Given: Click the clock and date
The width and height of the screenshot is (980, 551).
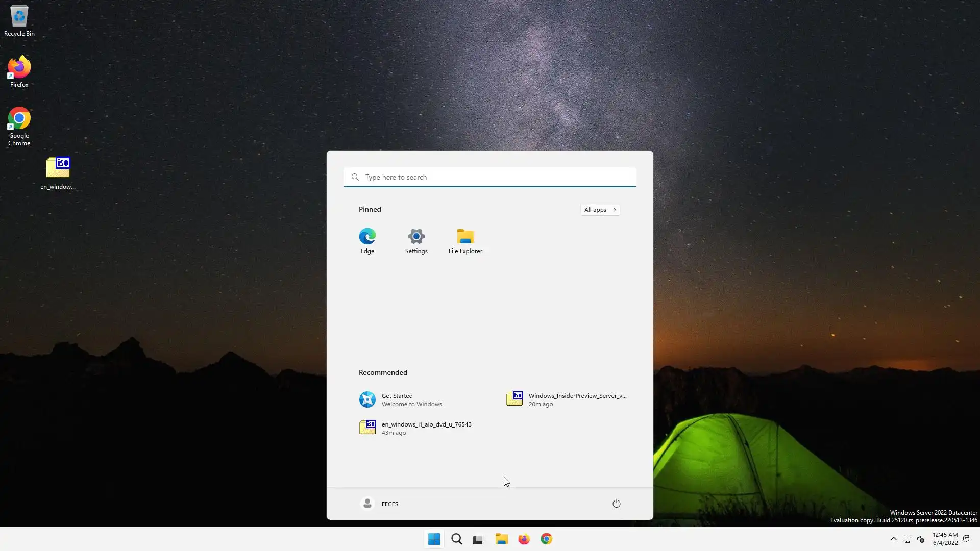Looking at the screenshot, I should [x=945, y=539].
